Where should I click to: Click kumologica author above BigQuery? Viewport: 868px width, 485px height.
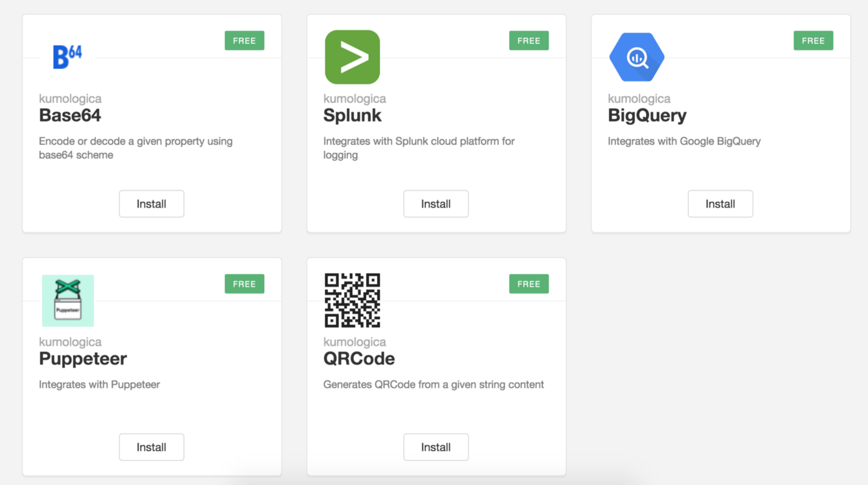click(639, 99)
